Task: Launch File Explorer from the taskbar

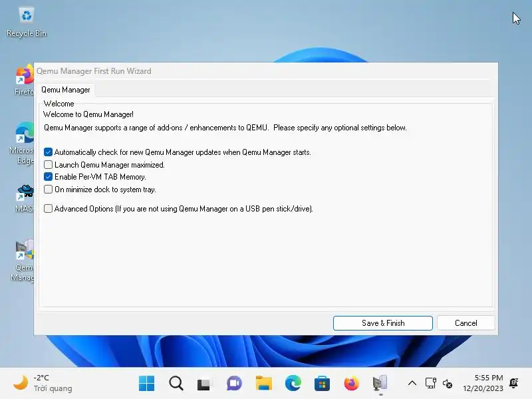Action: 263,384
